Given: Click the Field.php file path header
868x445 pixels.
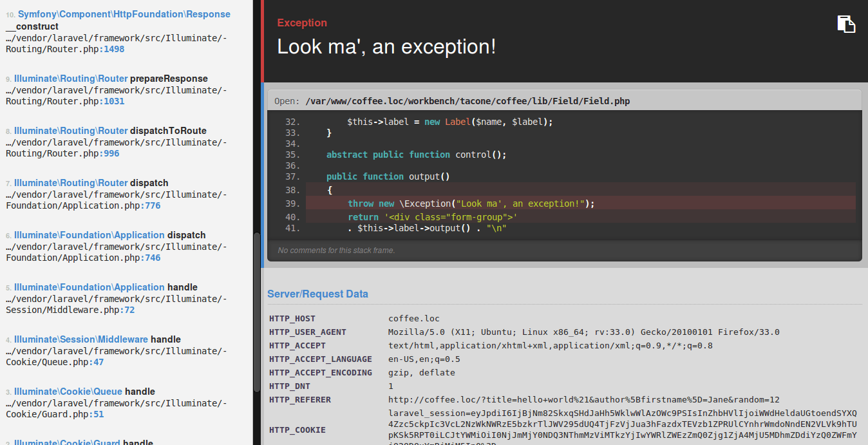Looking at the screenshot, I should (x=467, y=101).
